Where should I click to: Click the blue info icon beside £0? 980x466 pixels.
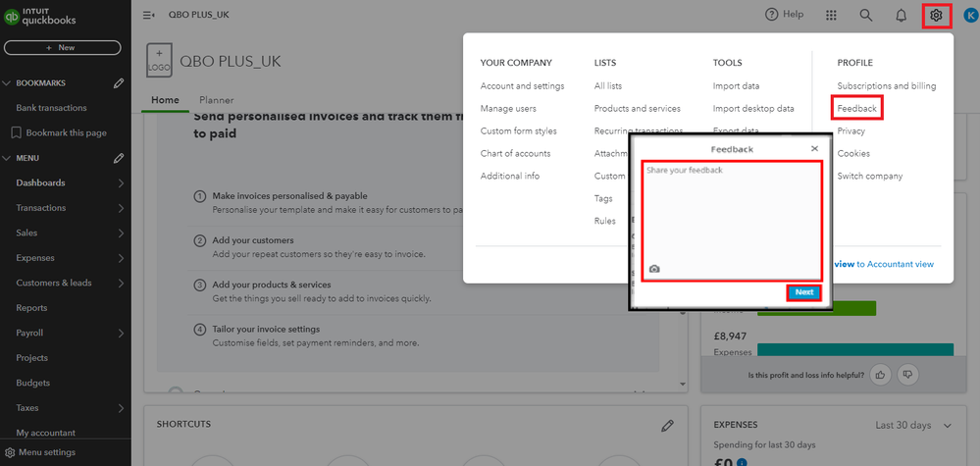742,463
